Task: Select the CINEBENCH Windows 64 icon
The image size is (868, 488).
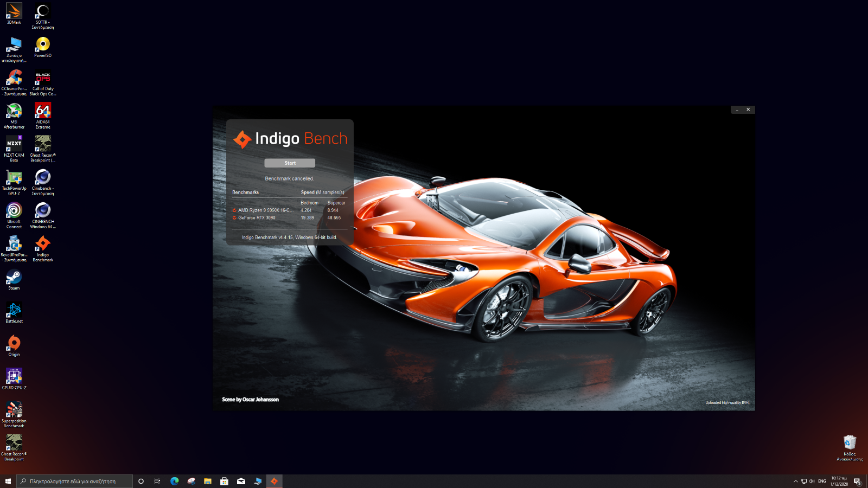Action: 42,215
